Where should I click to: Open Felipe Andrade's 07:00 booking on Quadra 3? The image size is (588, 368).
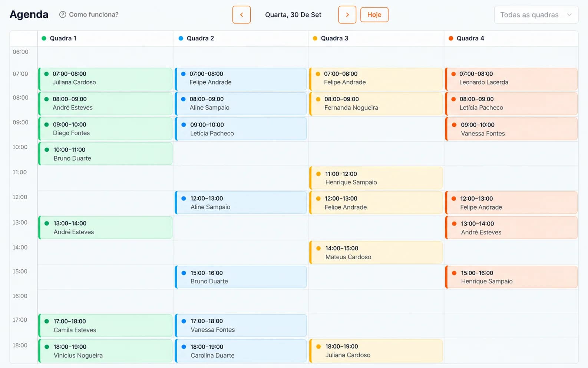tap(376, 79)
